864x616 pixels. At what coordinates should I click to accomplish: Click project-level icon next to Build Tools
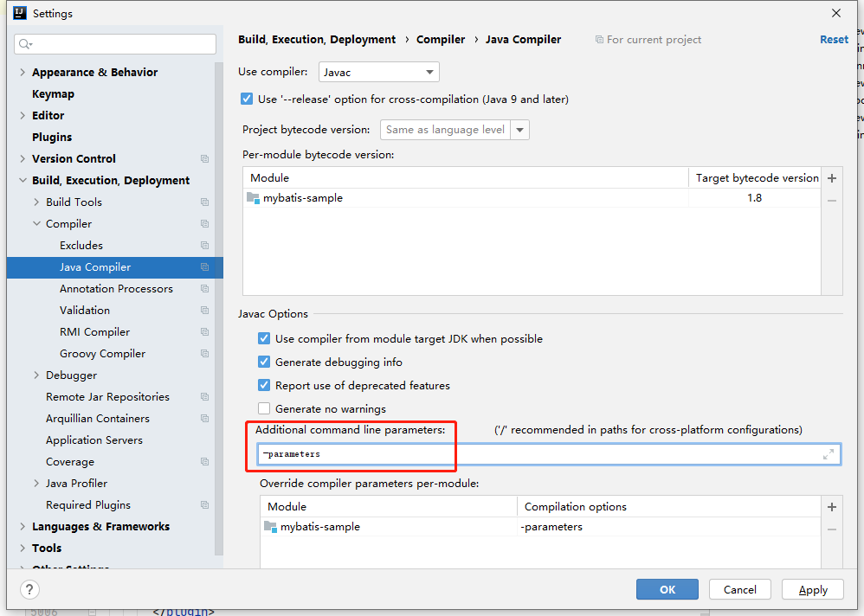[205, 202]
